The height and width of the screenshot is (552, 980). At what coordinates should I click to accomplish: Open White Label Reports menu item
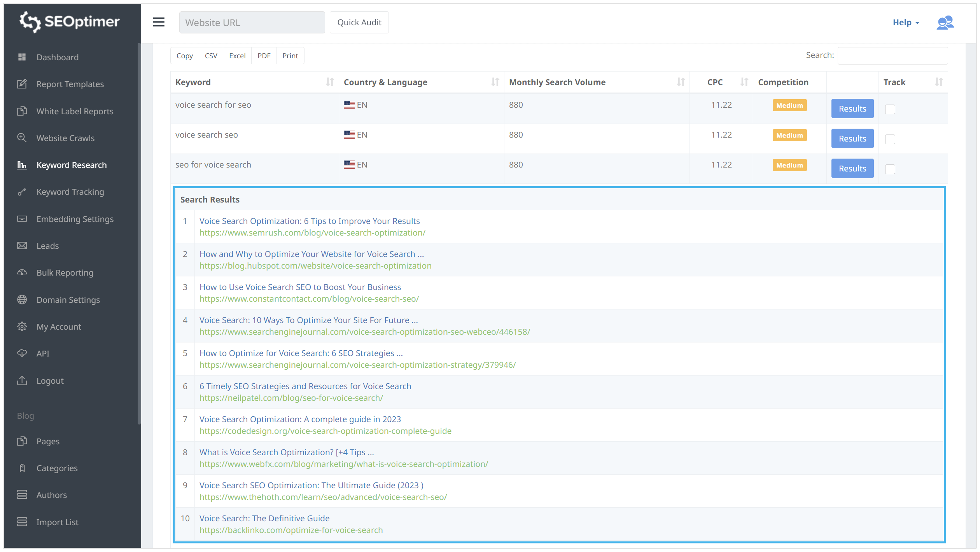pos(75,111)
